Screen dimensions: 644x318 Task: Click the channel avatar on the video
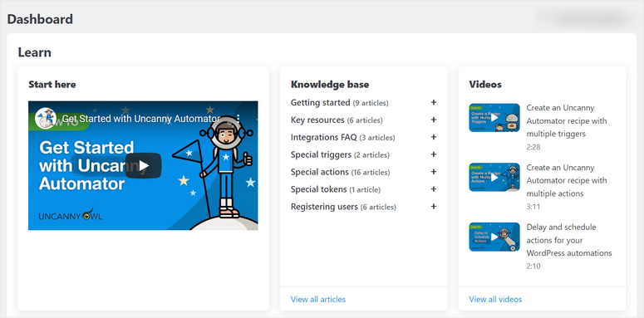[45, 119]
